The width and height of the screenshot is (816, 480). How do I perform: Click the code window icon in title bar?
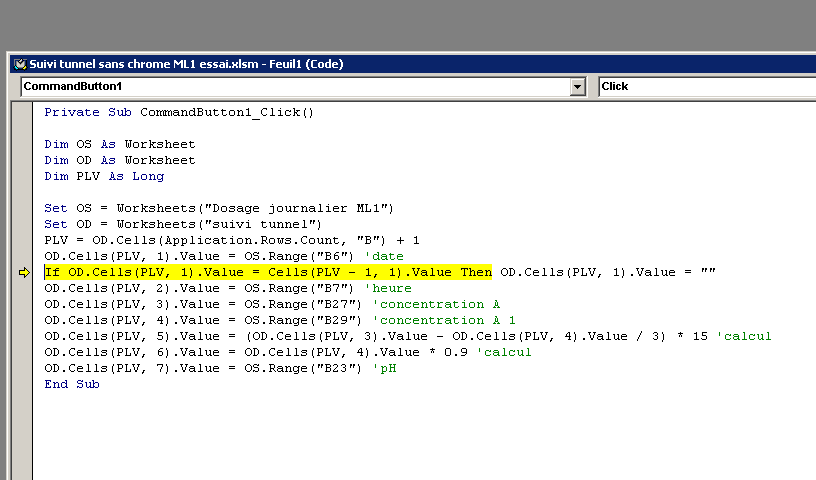tap(20, 64)
